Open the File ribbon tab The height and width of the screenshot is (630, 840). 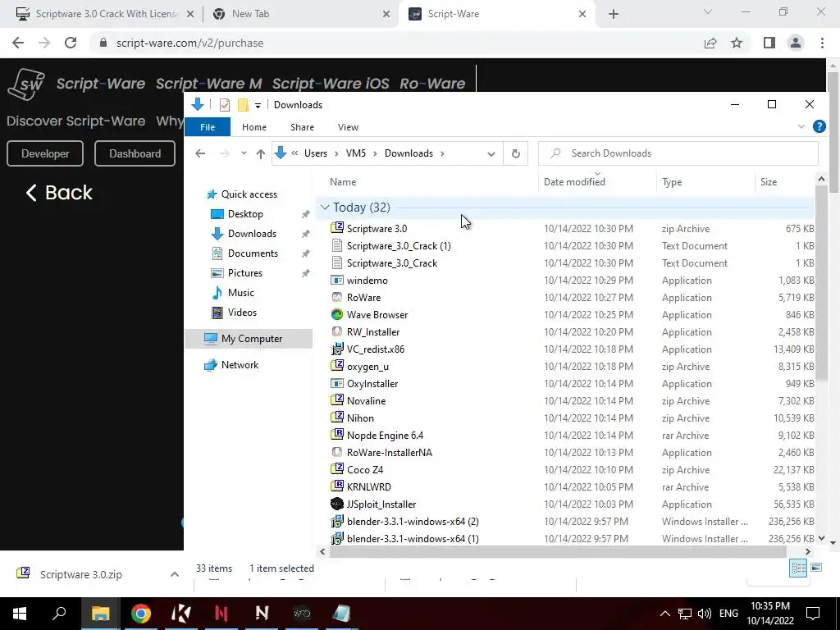208,127
